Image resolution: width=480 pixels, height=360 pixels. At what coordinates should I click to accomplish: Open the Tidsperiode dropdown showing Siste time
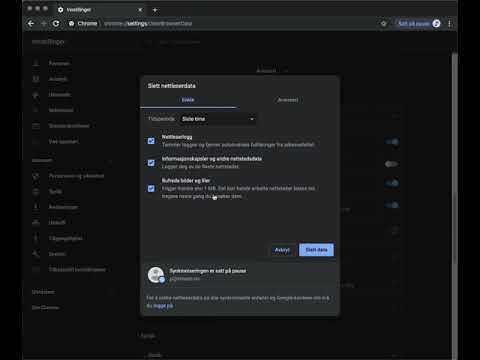[x=218, y=119]
